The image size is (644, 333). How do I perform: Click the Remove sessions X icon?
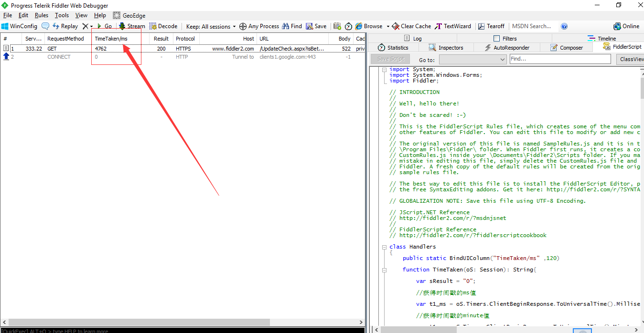[x=85, y=26]
